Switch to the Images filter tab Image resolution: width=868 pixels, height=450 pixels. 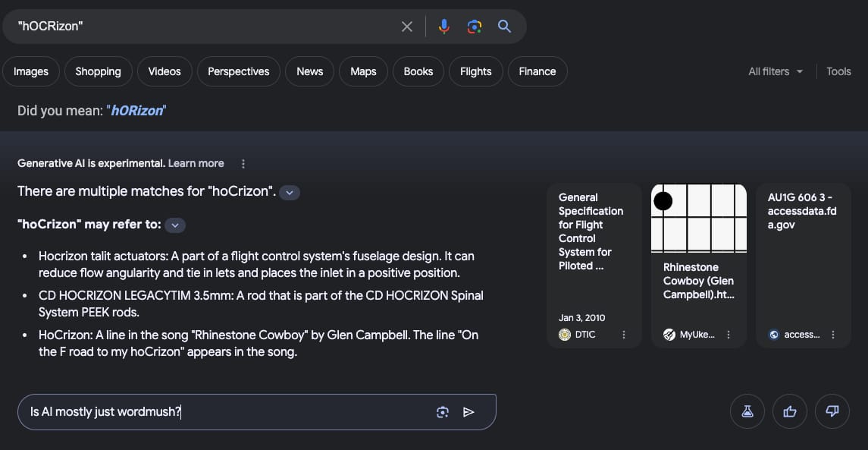pos(31,71)
